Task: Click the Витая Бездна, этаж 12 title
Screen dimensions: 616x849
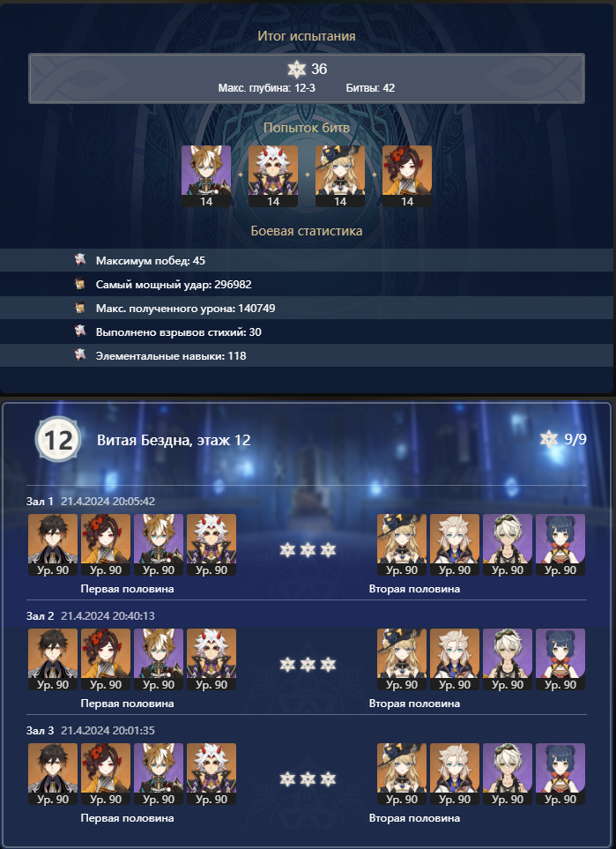Action: click(174, 440)
